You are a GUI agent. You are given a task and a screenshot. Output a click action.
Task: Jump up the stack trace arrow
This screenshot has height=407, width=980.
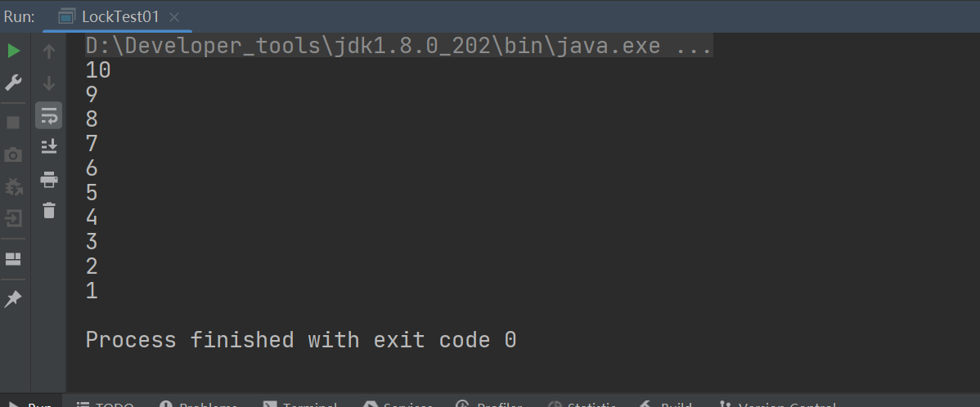[x=49, y=51]
